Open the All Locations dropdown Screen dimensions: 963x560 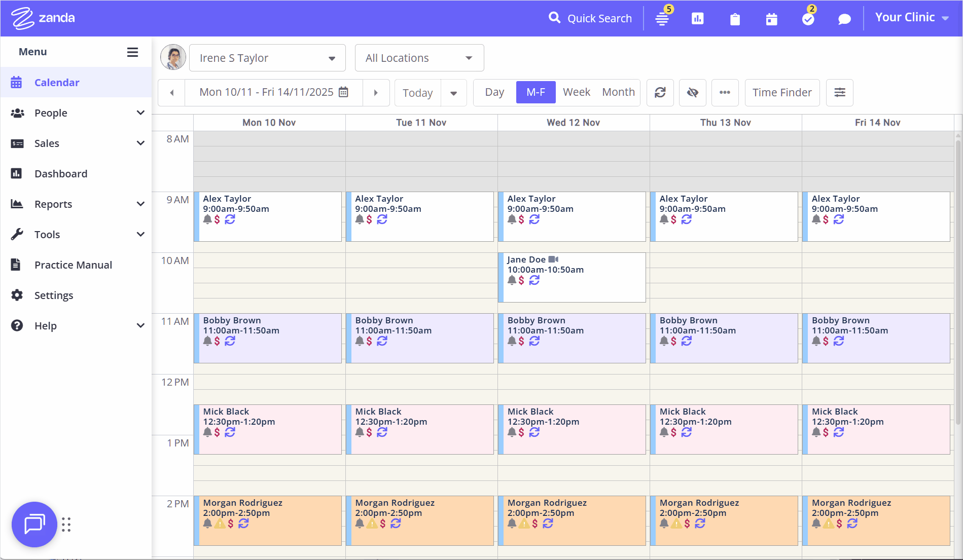pos(419,58)
